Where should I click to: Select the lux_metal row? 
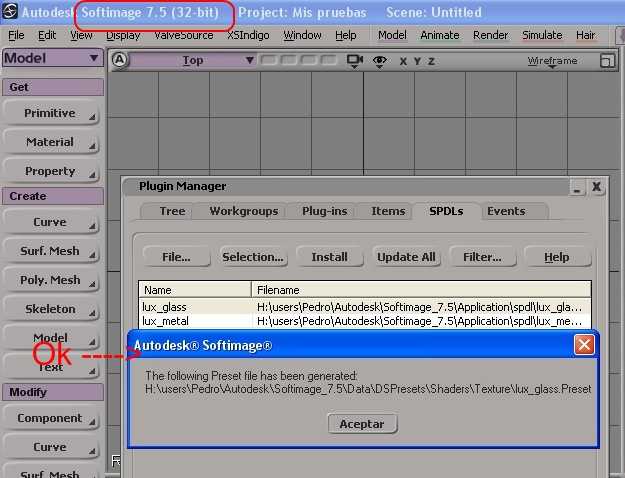364,321
